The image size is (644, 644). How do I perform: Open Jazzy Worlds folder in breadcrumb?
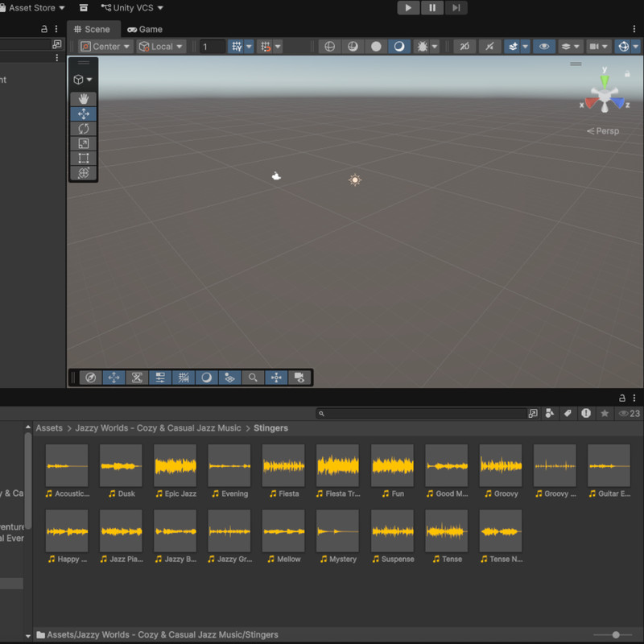pos(158,428)
